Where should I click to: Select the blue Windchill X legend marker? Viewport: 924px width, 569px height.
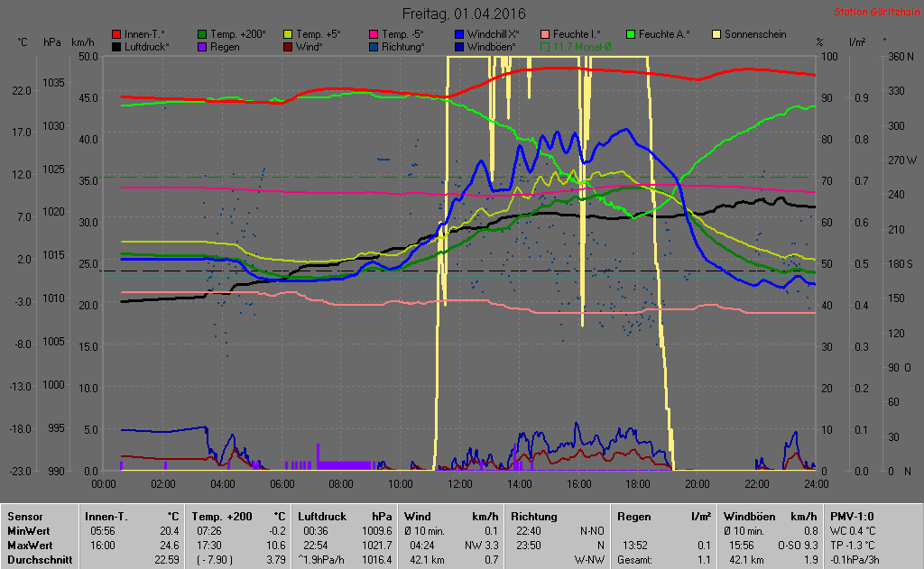coord(461,34)
